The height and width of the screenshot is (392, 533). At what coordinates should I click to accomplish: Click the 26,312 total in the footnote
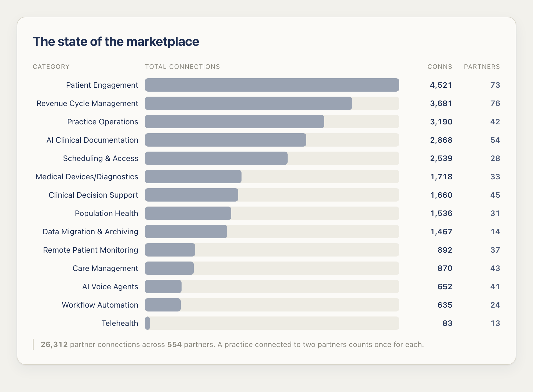click(54, 345)
